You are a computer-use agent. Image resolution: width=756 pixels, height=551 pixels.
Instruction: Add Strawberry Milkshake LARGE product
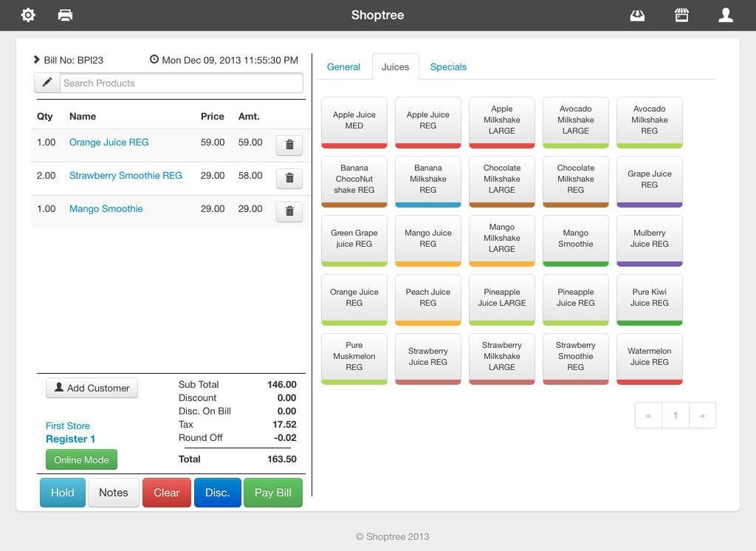point(502,359)
